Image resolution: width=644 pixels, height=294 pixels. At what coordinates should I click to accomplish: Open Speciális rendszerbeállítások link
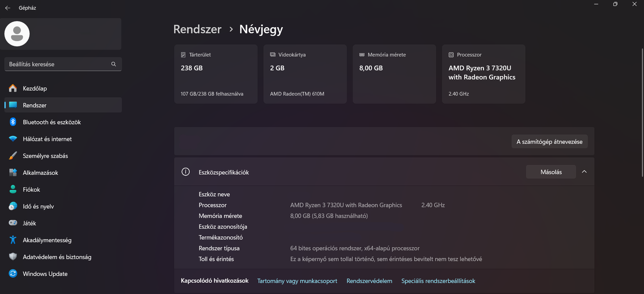438,281
